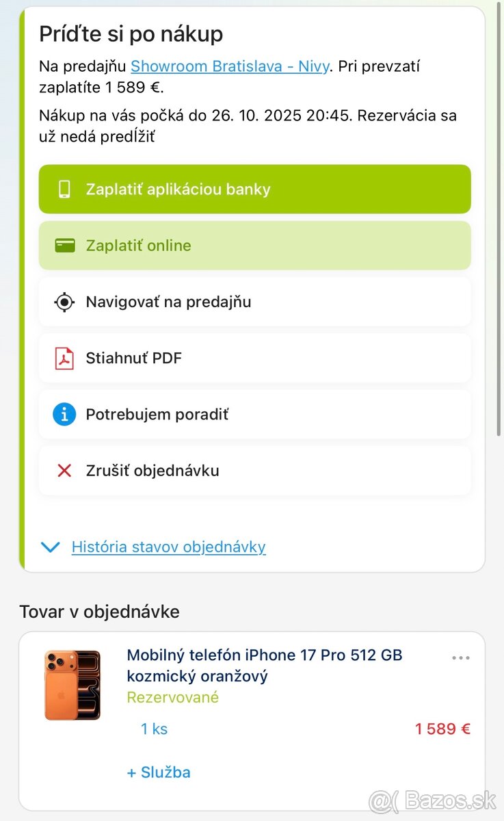The width and height of the screenshot is (504, 821).
Task: Expand order status history with the chevron
Action: pos(51,547)
